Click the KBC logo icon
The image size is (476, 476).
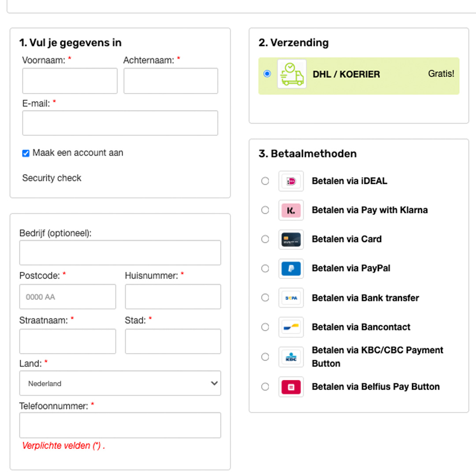pos(291,357)
